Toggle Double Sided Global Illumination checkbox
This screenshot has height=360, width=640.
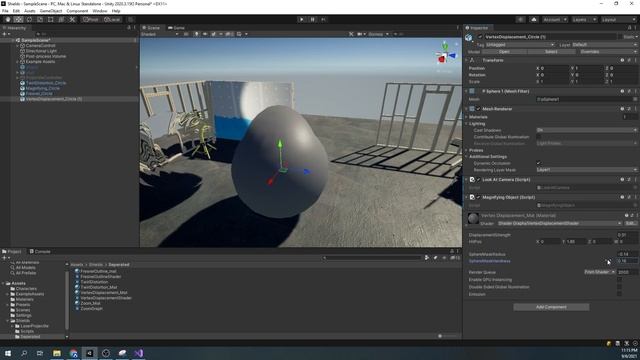click(620, 287)
